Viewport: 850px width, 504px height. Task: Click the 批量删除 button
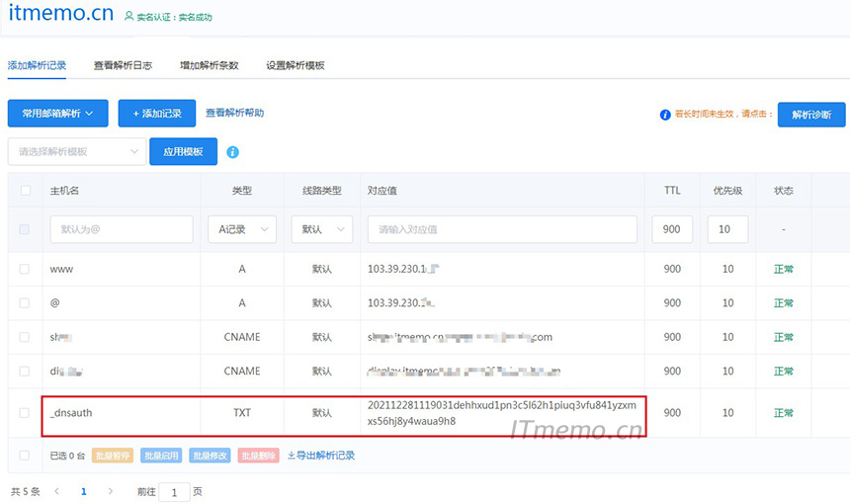[x=258, y=456]
